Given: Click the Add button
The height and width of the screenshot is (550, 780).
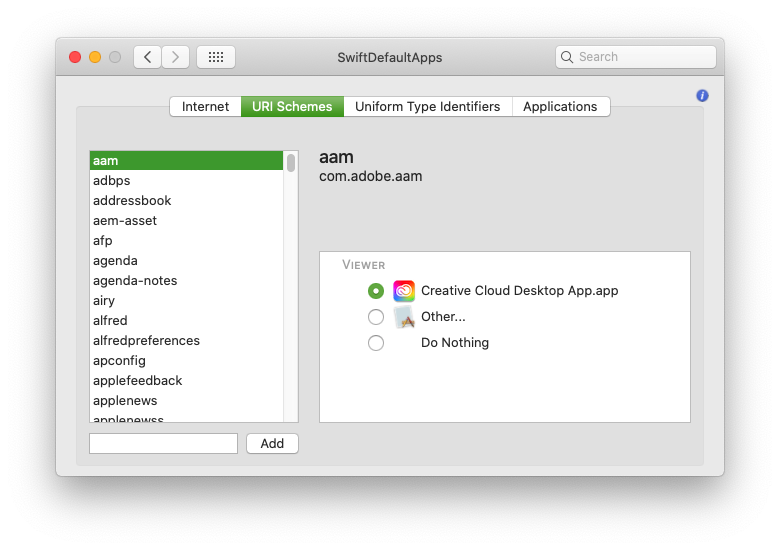Looking at the screenshot, I should tap(272, 444).
